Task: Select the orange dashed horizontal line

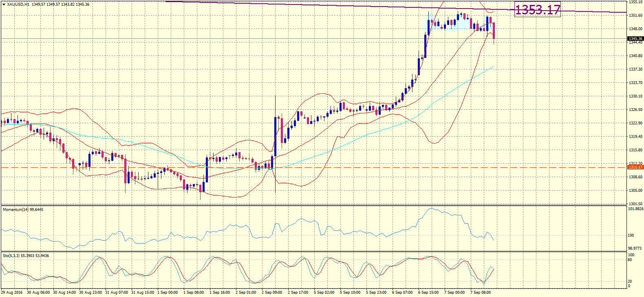Action: 326,167
